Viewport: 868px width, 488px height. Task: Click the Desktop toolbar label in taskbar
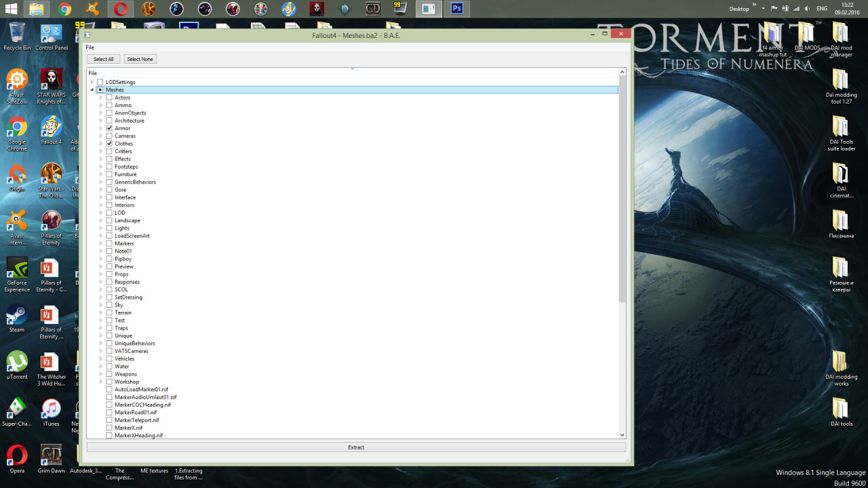(739, 9)
